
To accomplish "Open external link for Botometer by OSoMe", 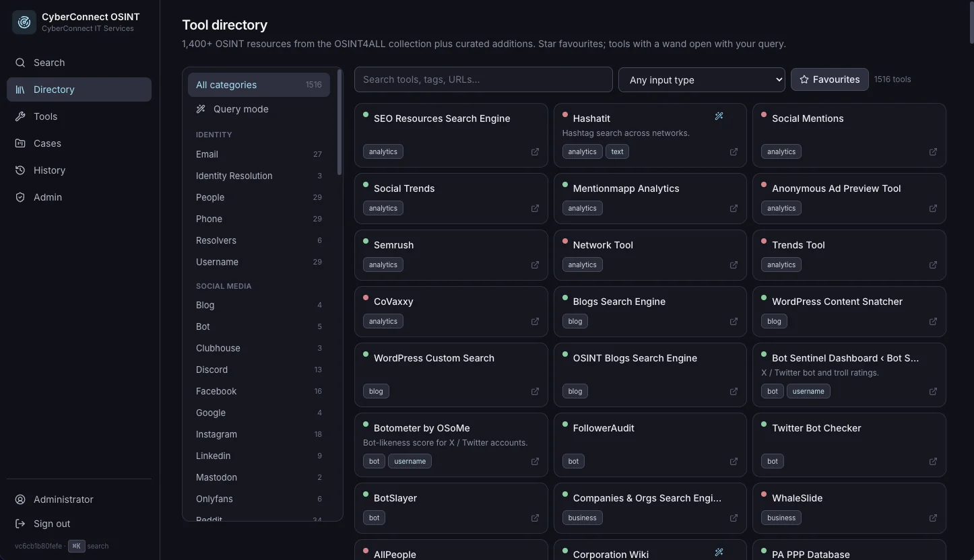I will 535,462.
